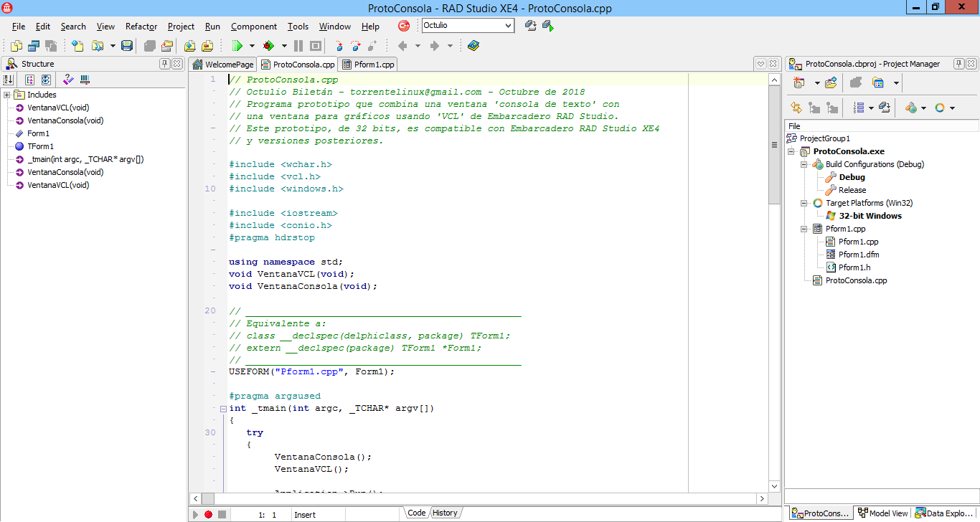The height and width of the screenshot is (522, 980).
Task: Select ProjectGroup1 in Project Manager
Action: (825, 138)
